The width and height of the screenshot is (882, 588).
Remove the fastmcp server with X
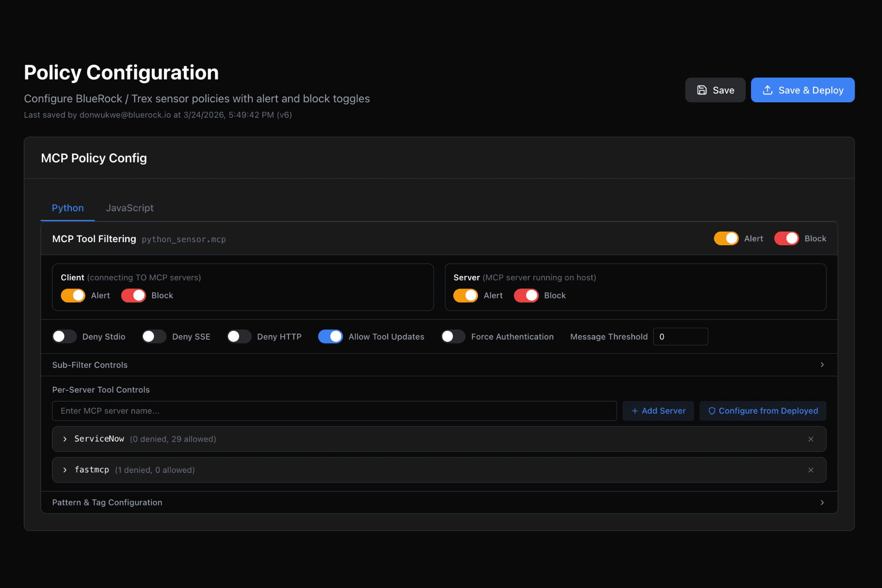[811, 470]
